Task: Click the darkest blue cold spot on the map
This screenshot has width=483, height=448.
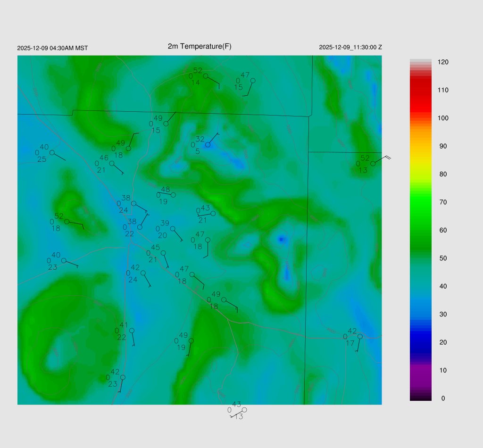Action: [x=281, y=240]
